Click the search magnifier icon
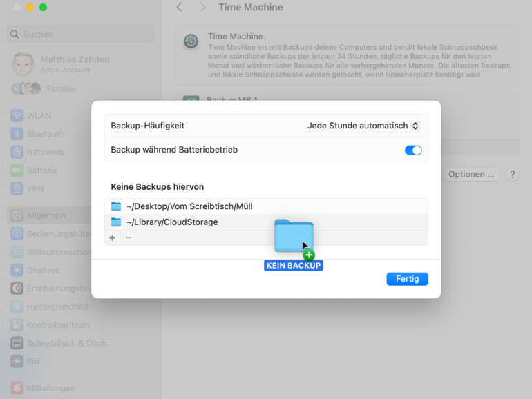 (15, 35)
